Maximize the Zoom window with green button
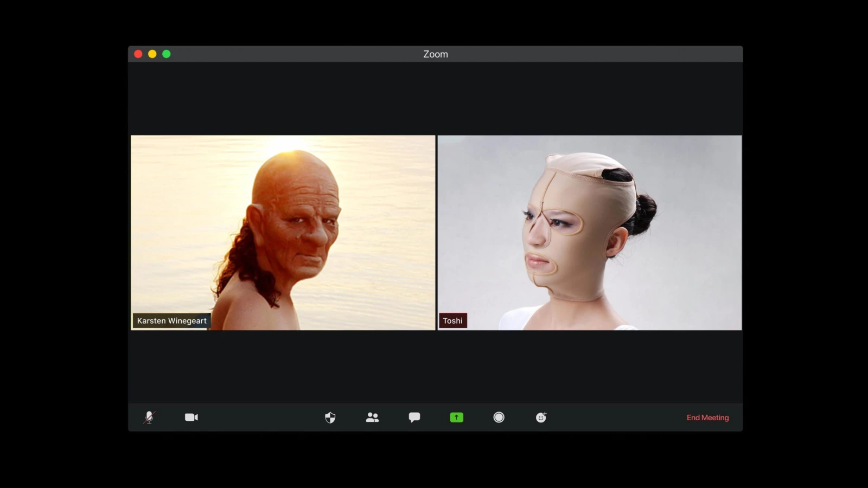Image resolution: width=868 pixels, height=488 pixels. [167, 54]
